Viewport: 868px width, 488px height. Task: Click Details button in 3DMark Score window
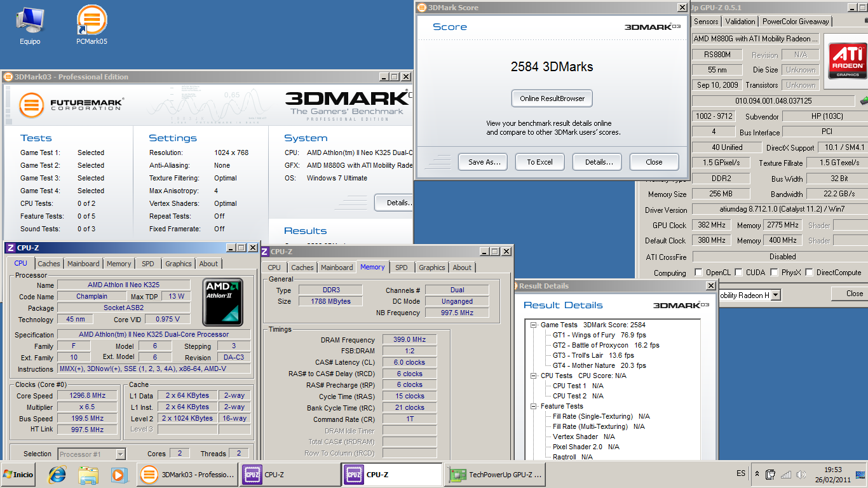point(599,162)
